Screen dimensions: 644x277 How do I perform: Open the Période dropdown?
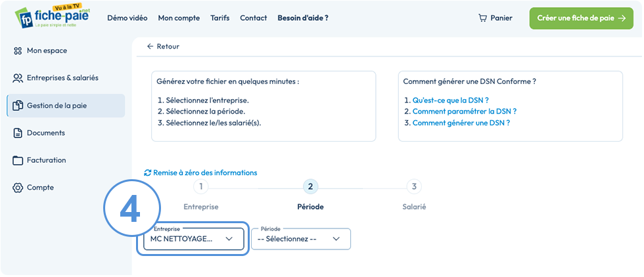click(301, 239)
